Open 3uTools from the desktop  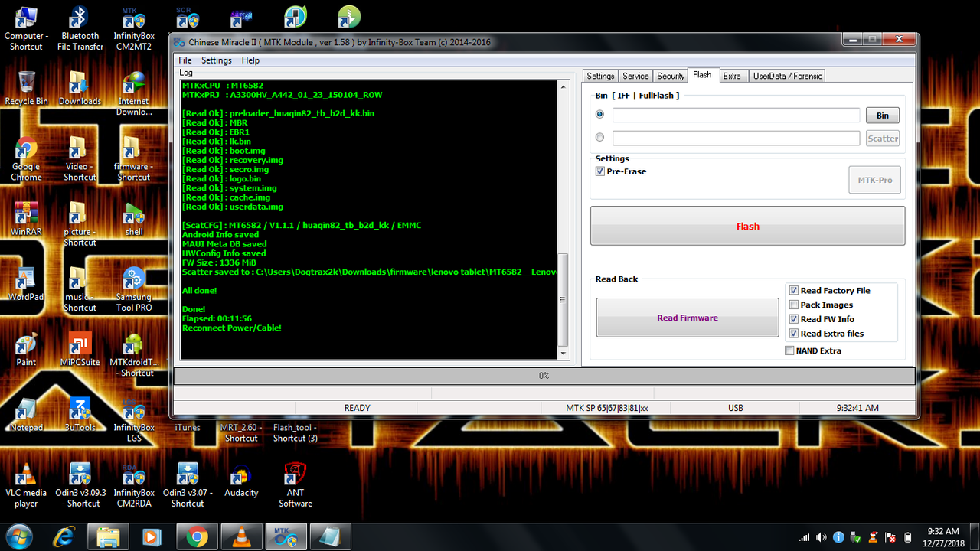[x=80, y=409]
